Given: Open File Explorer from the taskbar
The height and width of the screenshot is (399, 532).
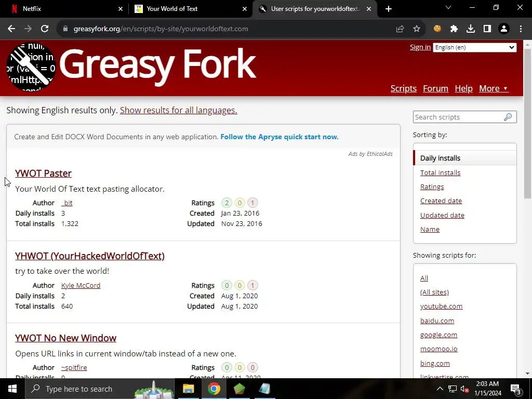Looking at the screenshot, I should coord(188,389).
